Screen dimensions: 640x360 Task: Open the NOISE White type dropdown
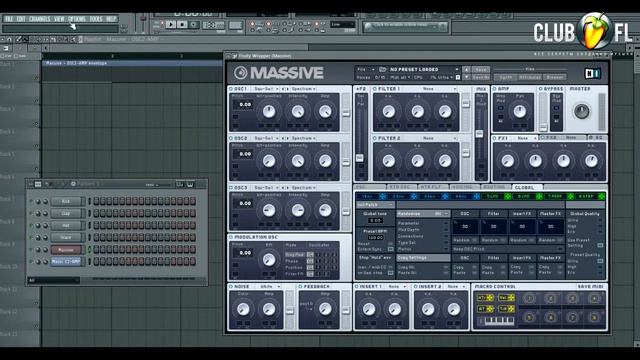pos(270,287)
